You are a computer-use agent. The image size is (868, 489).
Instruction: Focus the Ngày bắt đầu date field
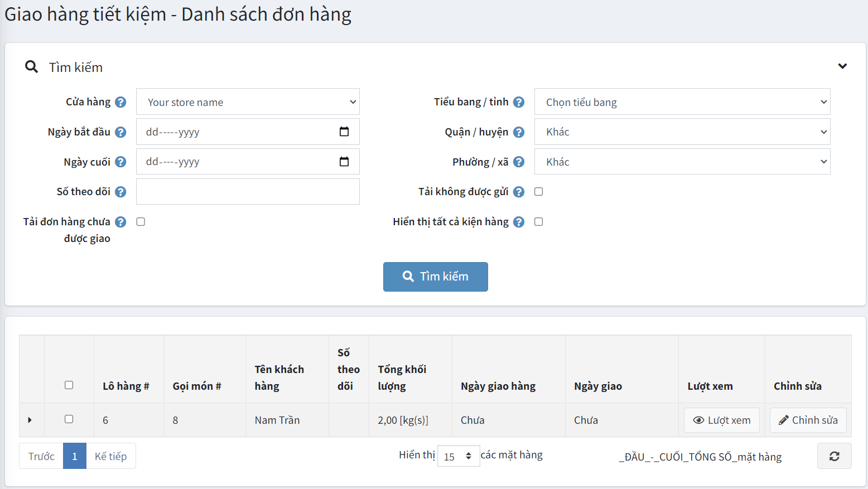point(248,132)
